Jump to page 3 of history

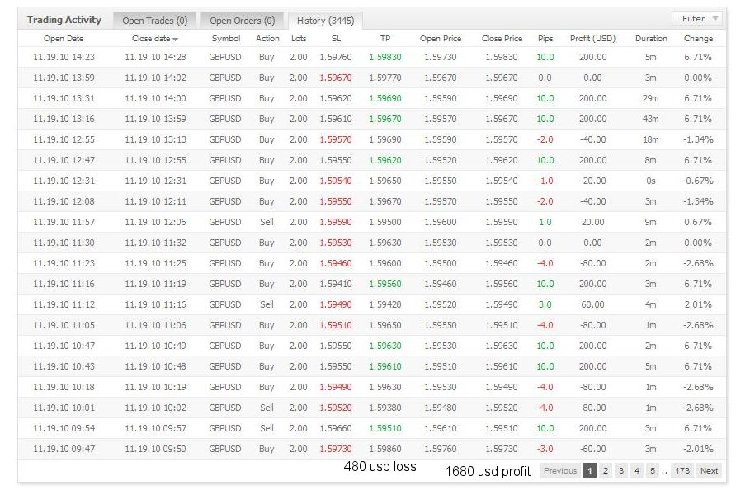point(621,470)
